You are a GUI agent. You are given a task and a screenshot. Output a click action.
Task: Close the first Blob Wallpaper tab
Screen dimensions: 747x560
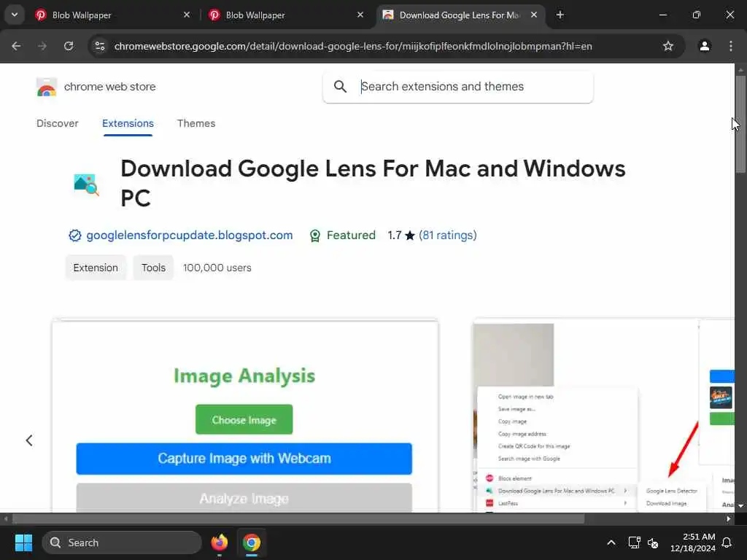click(x=186, y=15)
